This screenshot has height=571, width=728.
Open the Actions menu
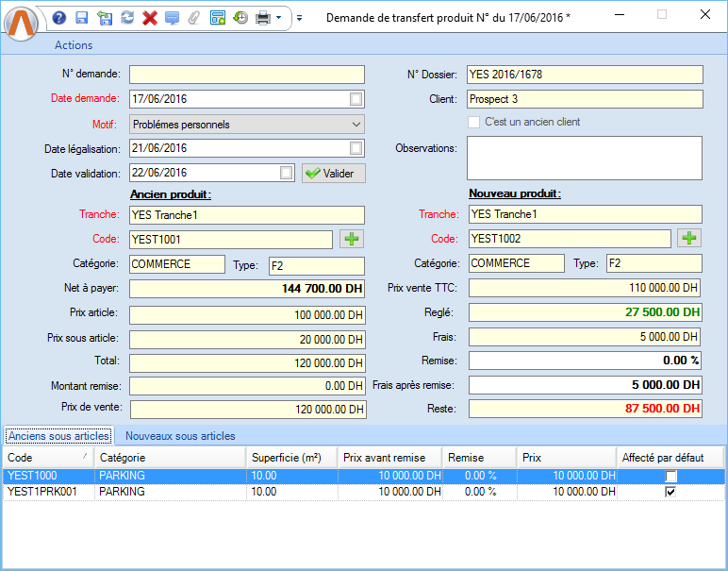click(74, 45)
